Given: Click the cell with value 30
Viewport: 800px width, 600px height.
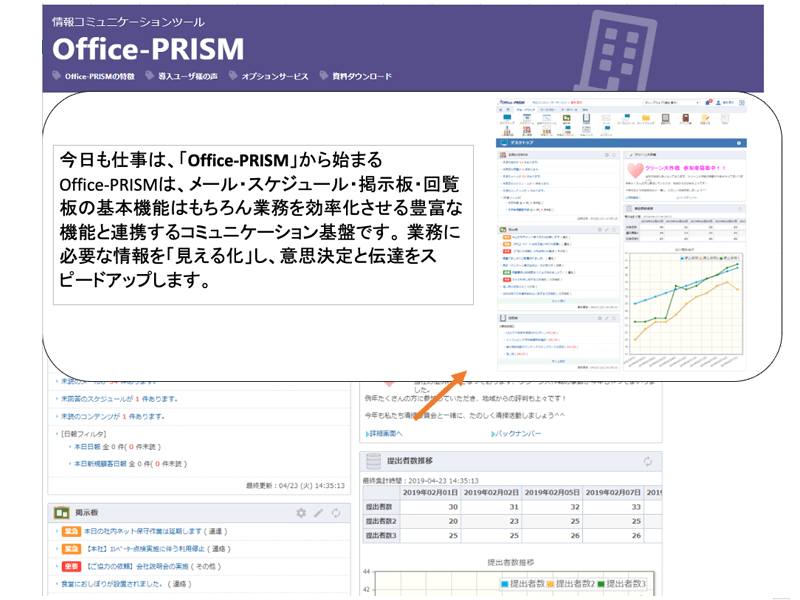Looking at the screenshot, I should (x=430, y=507).
